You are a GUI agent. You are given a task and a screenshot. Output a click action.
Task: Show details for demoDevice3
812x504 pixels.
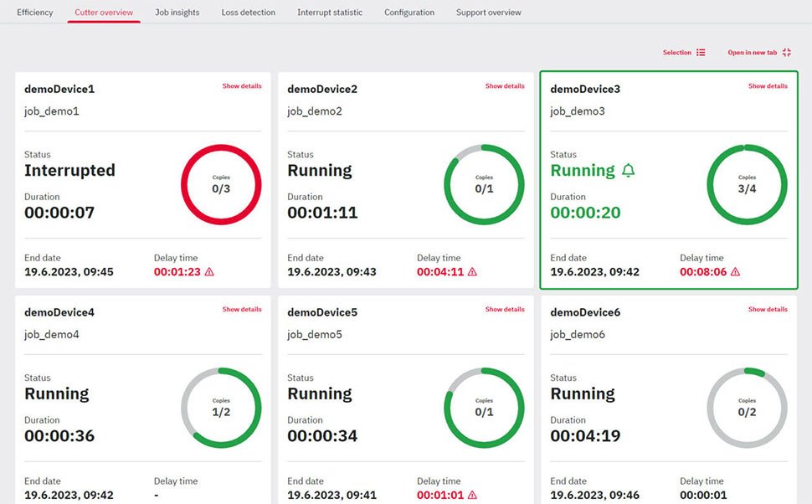768,86
